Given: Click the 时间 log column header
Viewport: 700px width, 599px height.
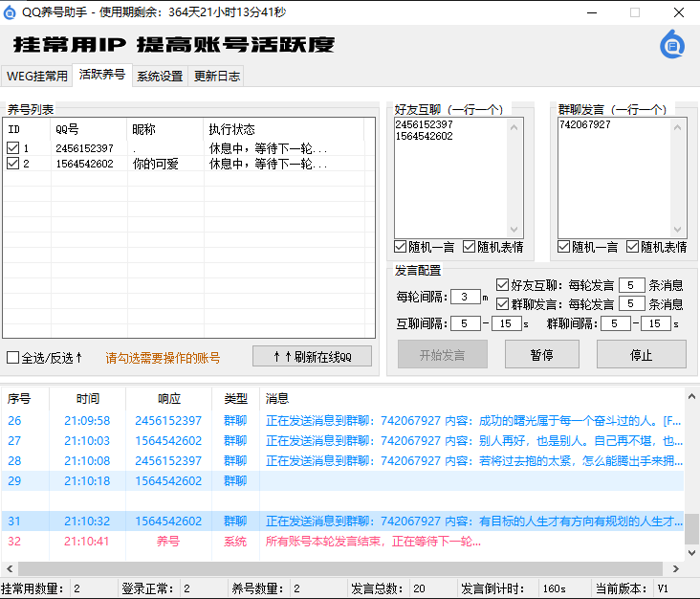Looking at the screenshot, I should point(88,398).
